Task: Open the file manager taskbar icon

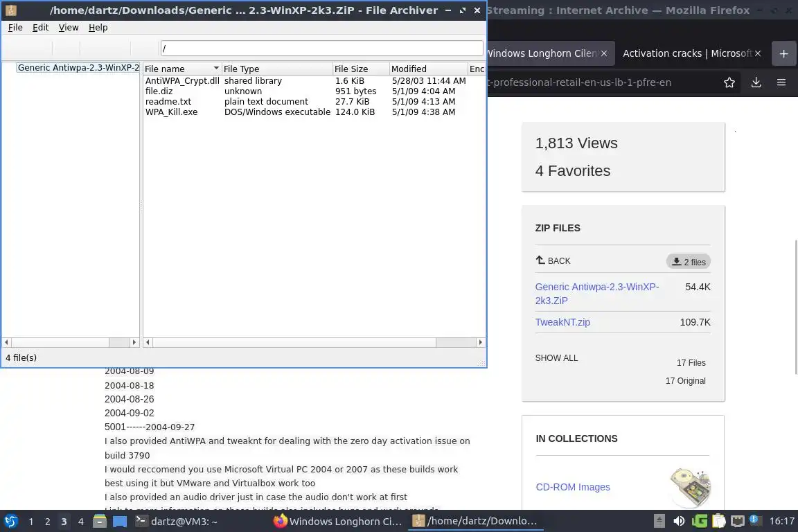Action: pyautogui.click(x=100, y=522)
